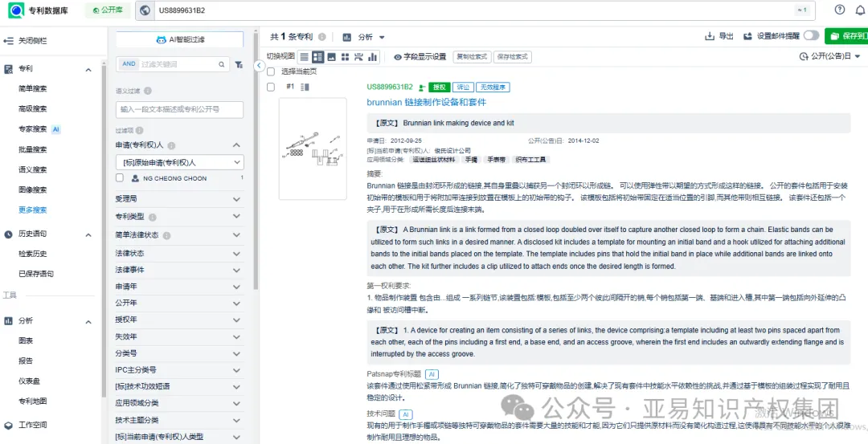Check the checkbox for patent #1

pyautogui.click(x=271, y=87)
